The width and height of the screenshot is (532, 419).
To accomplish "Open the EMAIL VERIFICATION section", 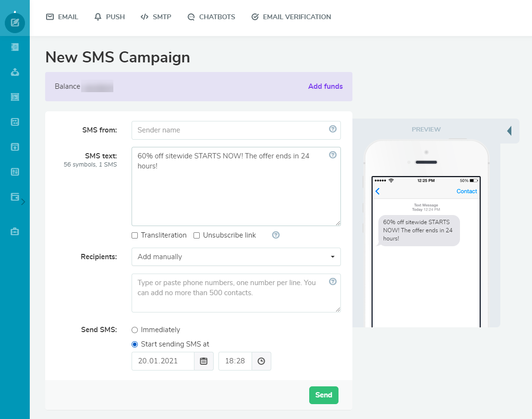I will tap(291, 17).
